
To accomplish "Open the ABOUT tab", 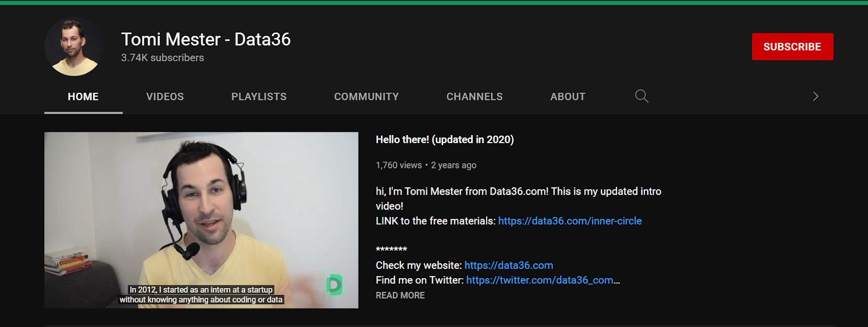I will [x=567, y=97].
